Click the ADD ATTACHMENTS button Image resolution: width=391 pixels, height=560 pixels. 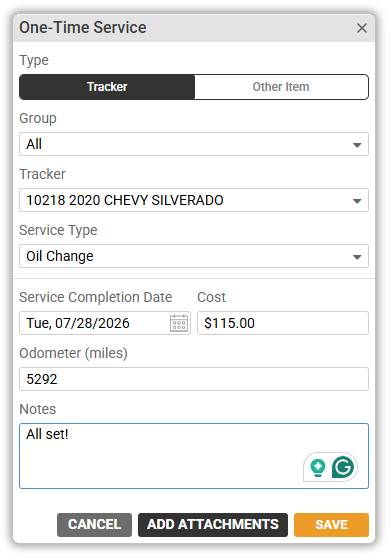pyautogui.click(x=213, y=525)
